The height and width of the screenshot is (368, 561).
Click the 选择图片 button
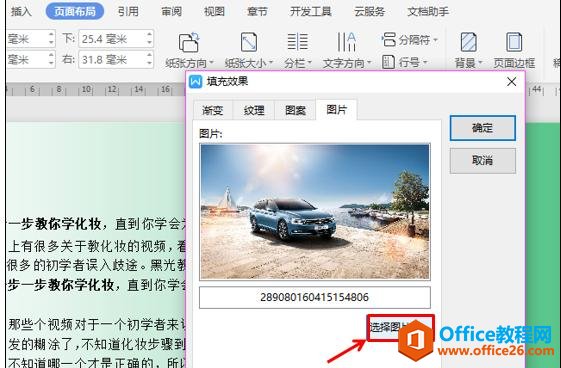(400, 327)
